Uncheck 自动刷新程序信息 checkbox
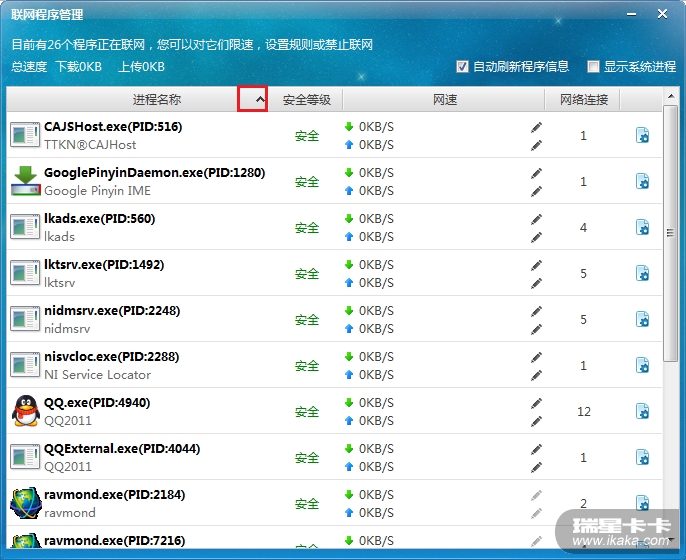 point(462,66)
